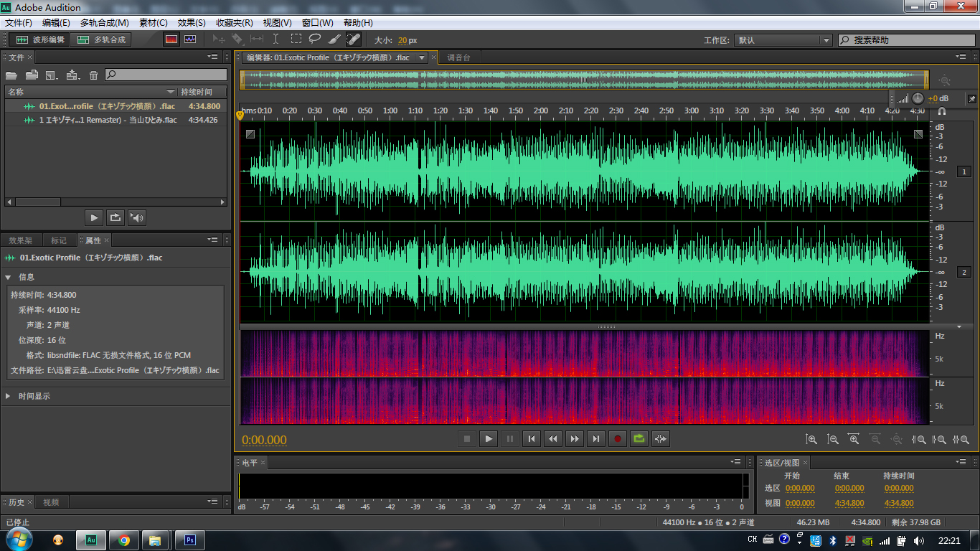
Task: Click fade-in handle on waveform
Action: 250,133
